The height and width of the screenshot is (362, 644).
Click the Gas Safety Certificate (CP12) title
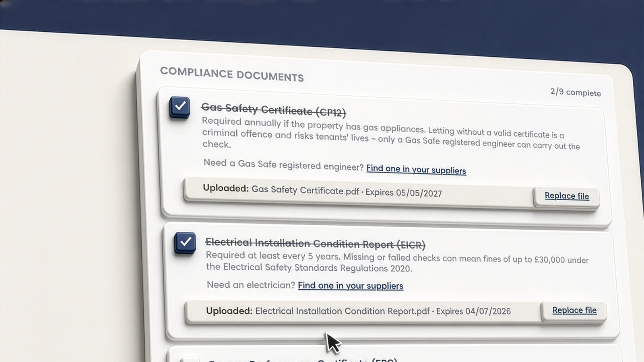(x=274, y=110)
